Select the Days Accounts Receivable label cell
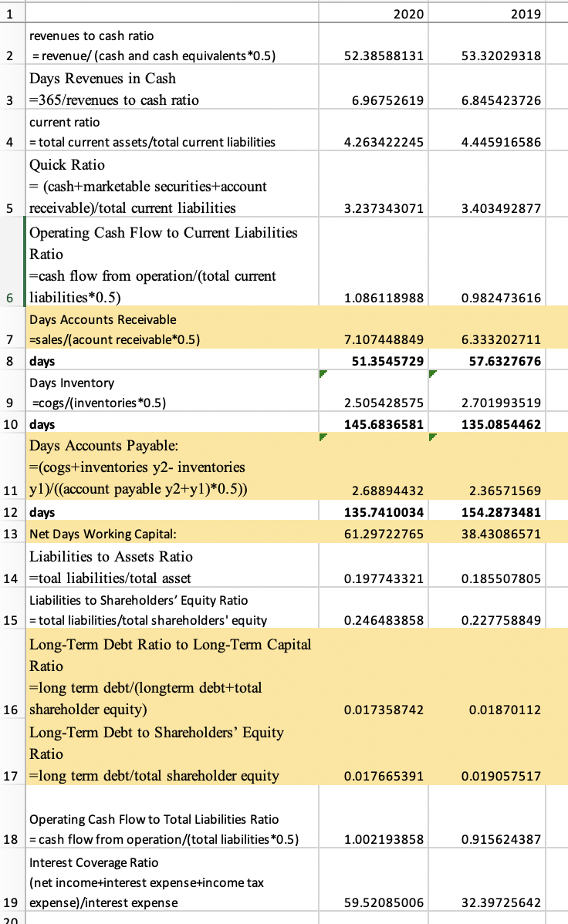The width and height of the screenshot is (568, 924). point(171,328)
